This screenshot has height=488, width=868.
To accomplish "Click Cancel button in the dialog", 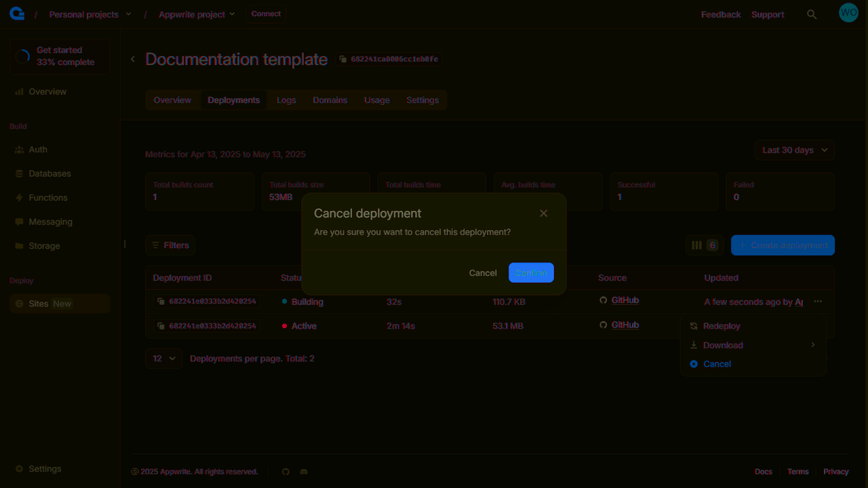I will coord(482,272).
